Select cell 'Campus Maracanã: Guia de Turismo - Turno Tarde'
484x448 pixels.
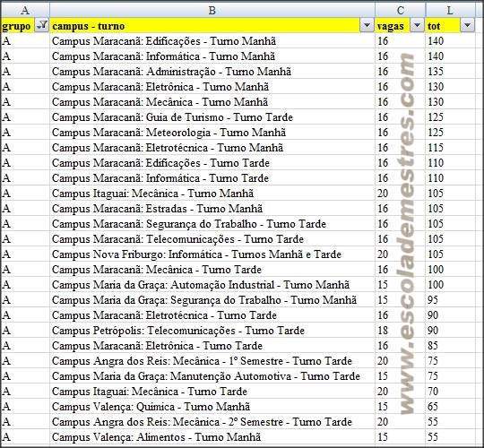click(212, 117)
